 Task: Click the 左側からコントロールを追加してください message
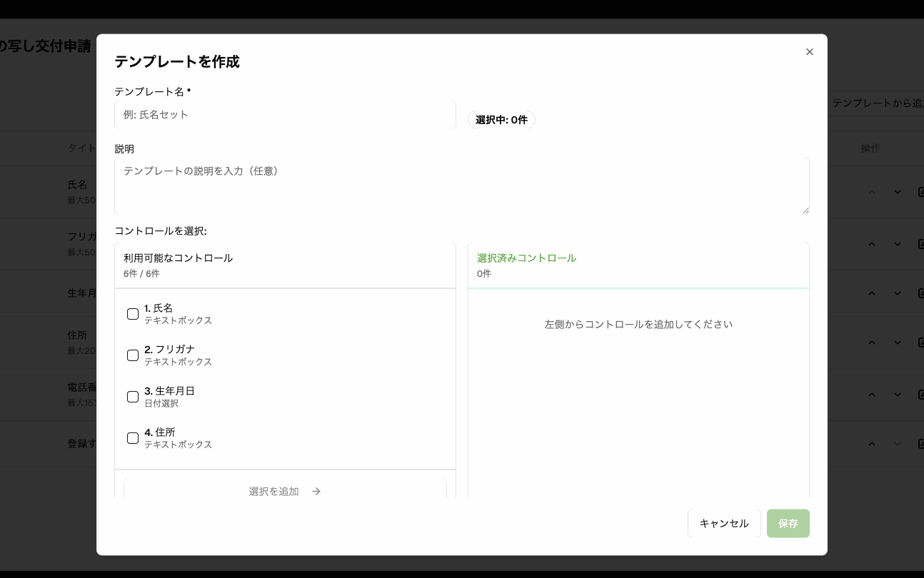[x=638, y=324]
